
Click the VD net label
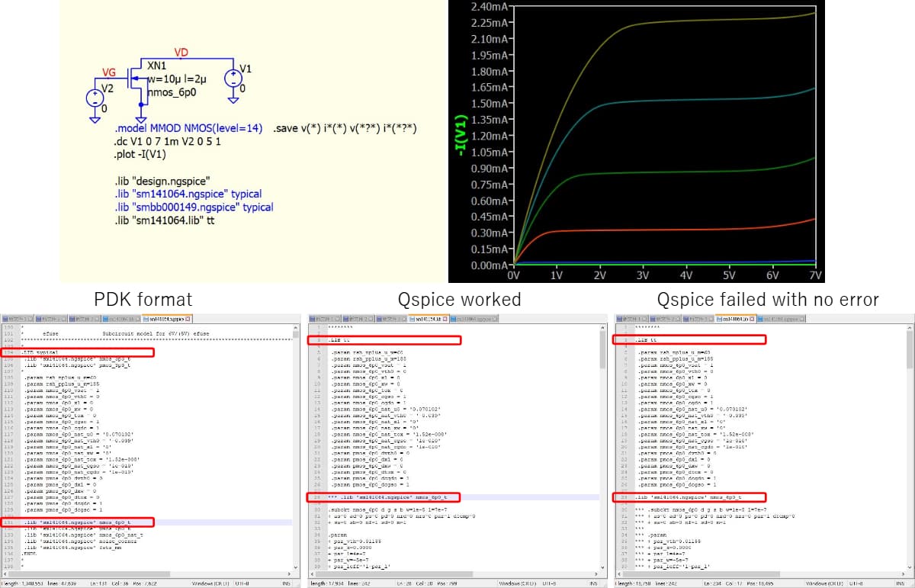pos(182,52)
